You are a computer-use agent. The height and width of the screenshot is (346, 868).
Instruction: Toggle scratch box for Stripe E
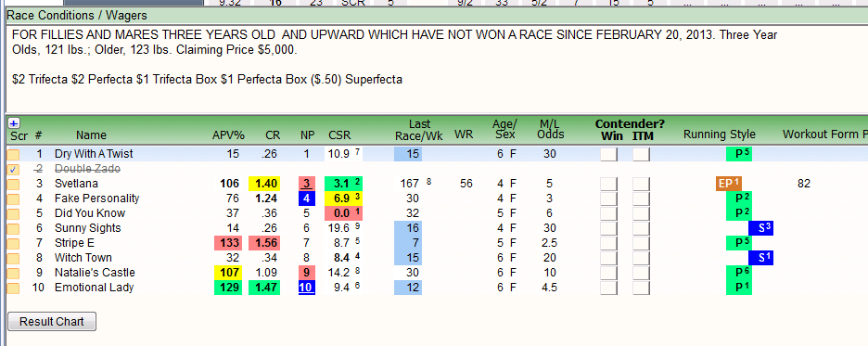[13, 243]
